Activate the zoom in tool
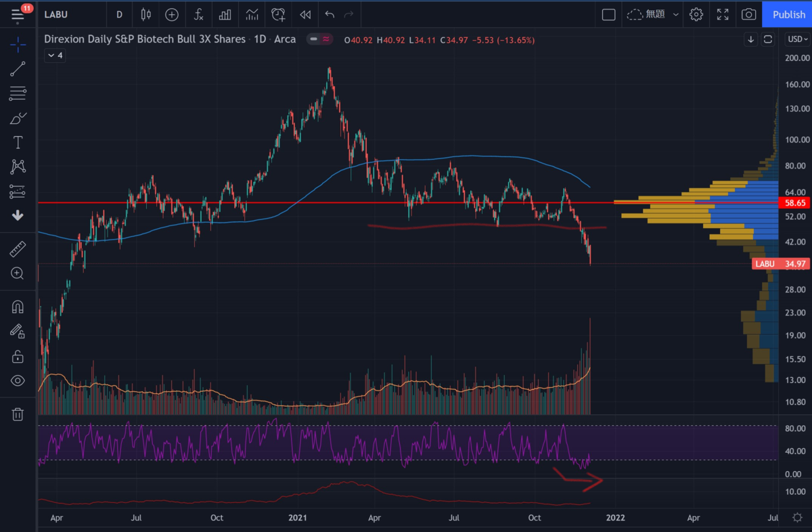812x532 pixels. click(x=18, y=273)
